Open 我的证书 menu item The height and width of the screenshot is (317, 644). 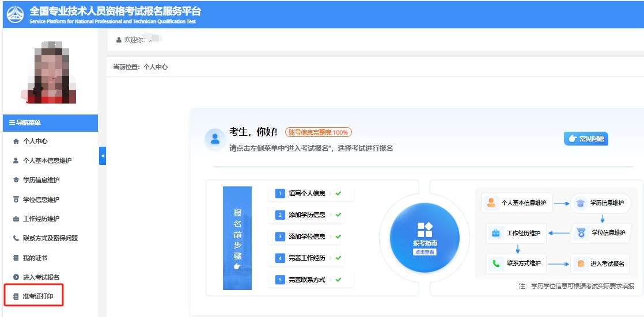click(x=35, y=258)
